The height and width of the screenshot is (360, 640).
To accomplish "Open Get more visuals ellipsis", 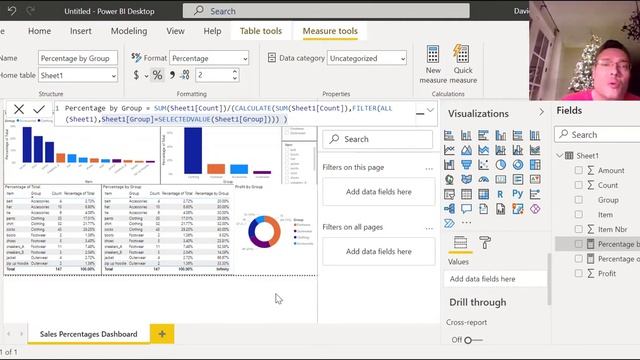I will (466, 223).
